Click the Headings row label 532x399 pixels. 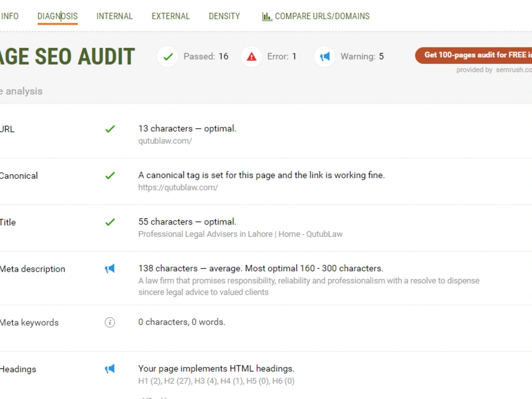18,369
